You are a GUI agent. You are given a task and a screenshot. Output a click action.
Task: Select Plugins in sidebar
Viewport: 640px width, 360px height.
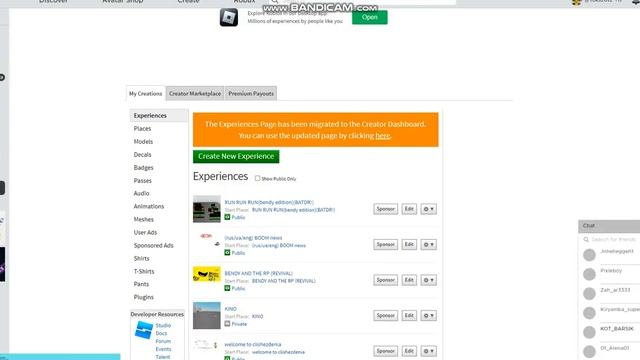144,297
